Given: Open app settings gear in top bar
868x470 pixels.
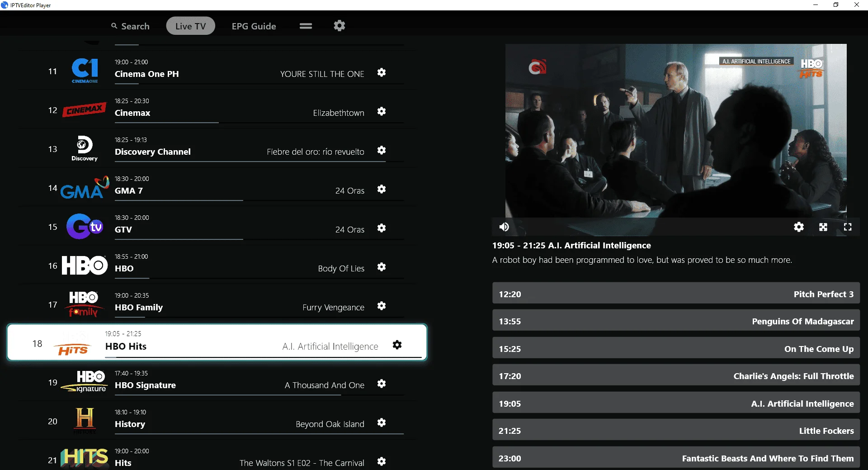Looking at the screenshot, I should [339, 26].
